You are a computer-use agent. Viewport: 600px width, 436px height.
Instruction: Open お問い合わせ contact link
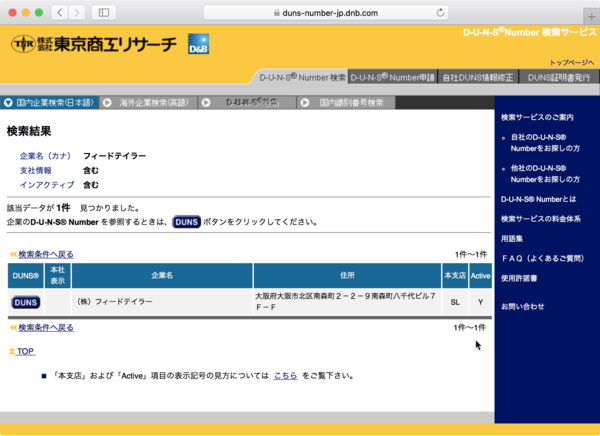(x=522, y=307)
